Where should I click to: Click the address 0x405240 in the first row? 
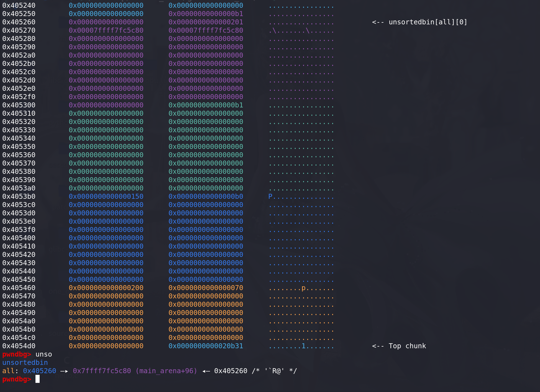19,6
